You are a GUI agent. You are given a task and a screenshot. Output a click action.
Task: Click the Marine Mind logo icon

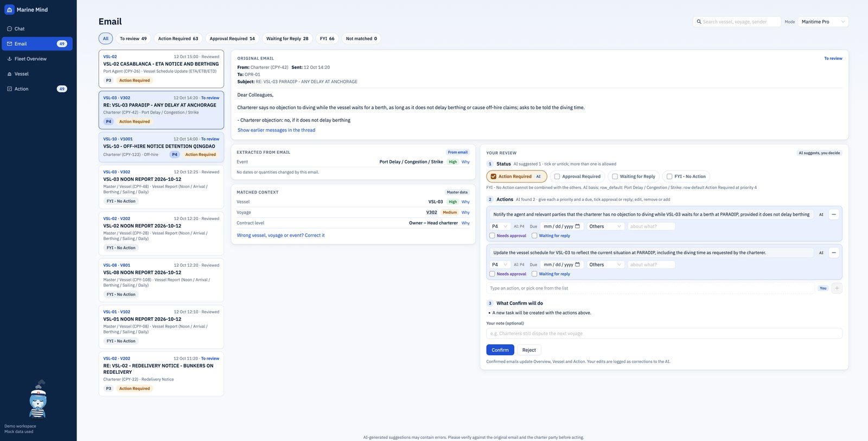(9, 10)
